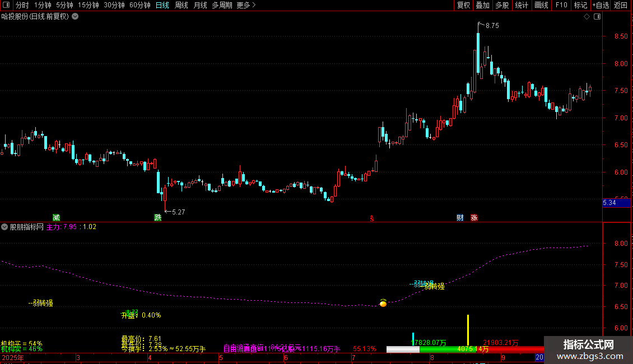The image size is (633, 364).
Task: Click the green 跌 event marker
Action: coord(158,217)
